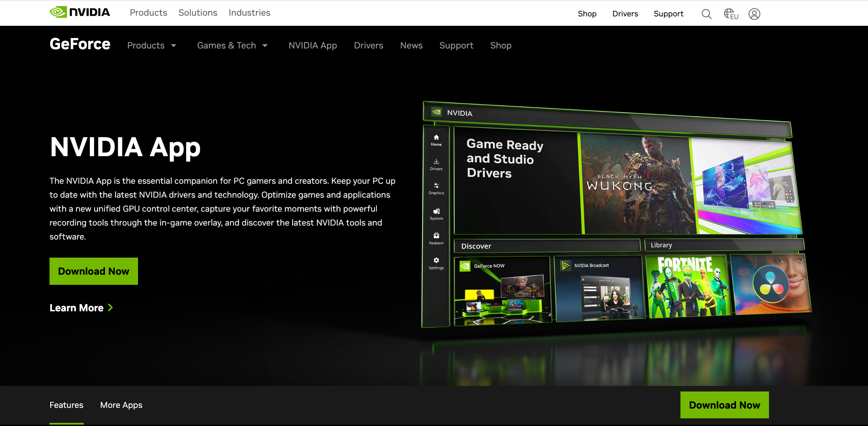
Task: Click the green Download Now button
Action: 93,271
